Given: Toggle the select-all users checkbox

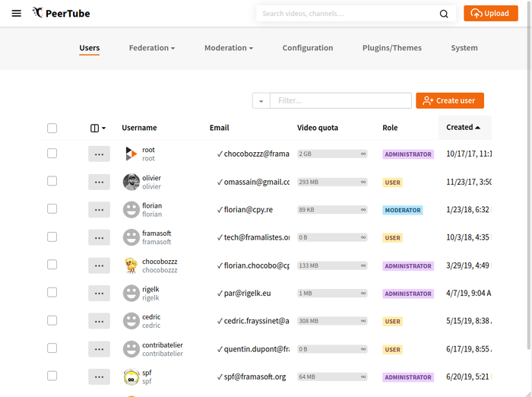Looking at the screenshot, I should 52,128.
